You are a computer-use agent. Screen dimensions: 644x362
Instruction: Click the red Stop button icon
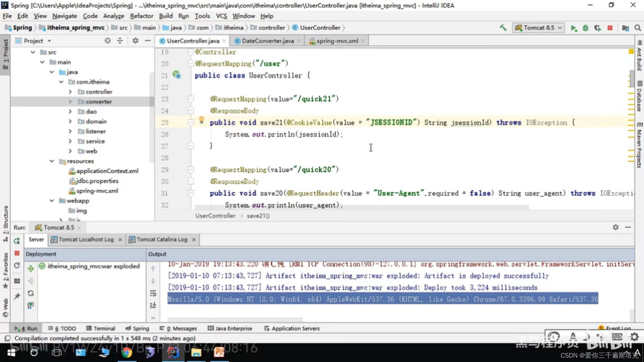click(x=609, y=28)
